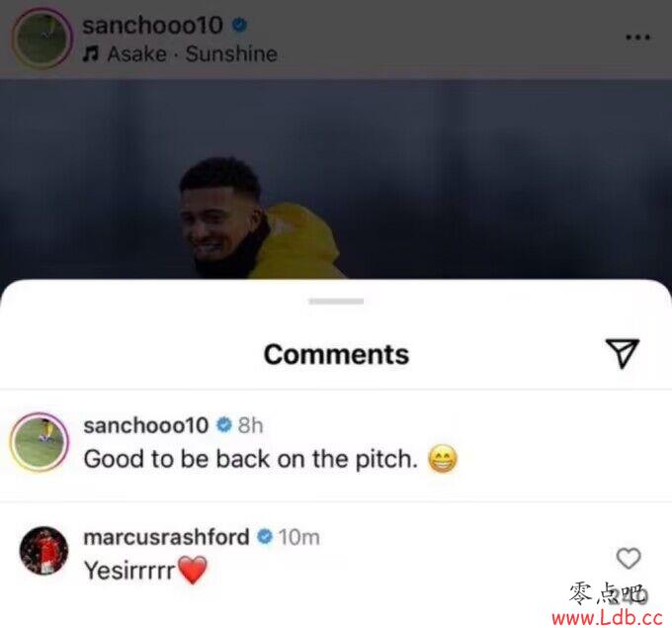The image size is (672, 628).
Task: Tap the verified badge next to marcusrashford
Action: pos(265,537)
